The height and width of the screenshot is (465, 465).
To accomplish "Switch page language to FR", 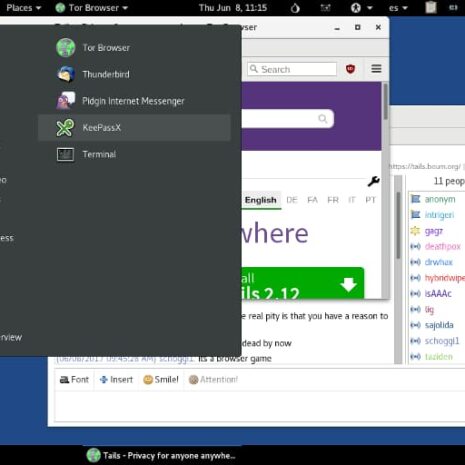I will click(x=333, y=200).
